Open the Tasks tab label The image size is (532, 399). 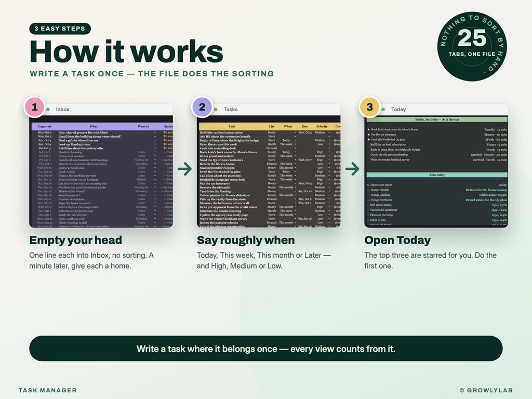point(230,109)
